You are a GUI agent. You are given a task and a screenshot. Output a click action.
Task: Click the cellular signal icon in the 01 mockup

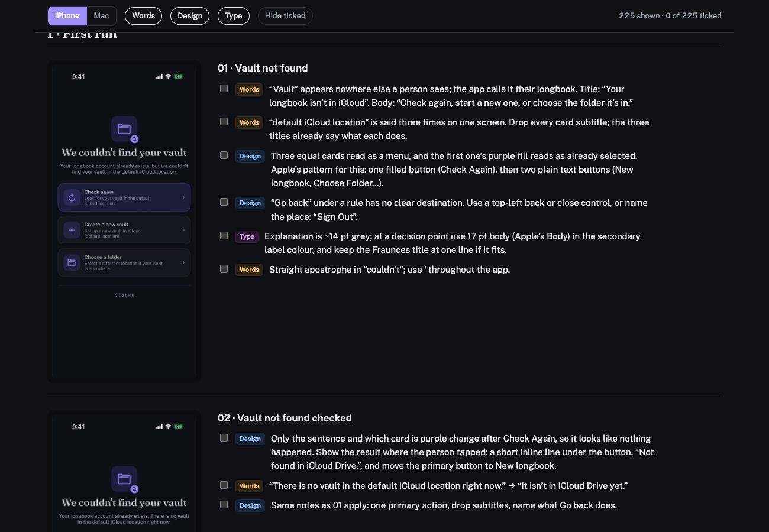[x=159, y=77]
